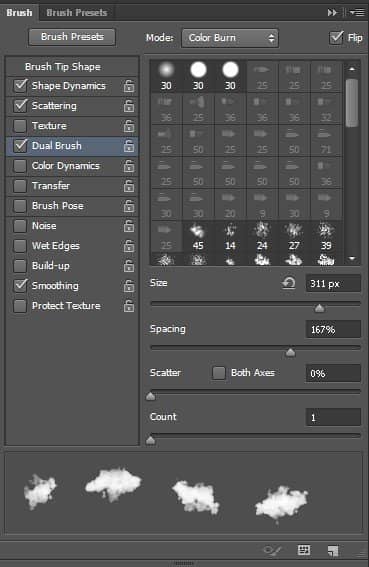Screen dimensions: 369x567
Task: Click the lock icon beside Smoothing
Action: (129, 286)
